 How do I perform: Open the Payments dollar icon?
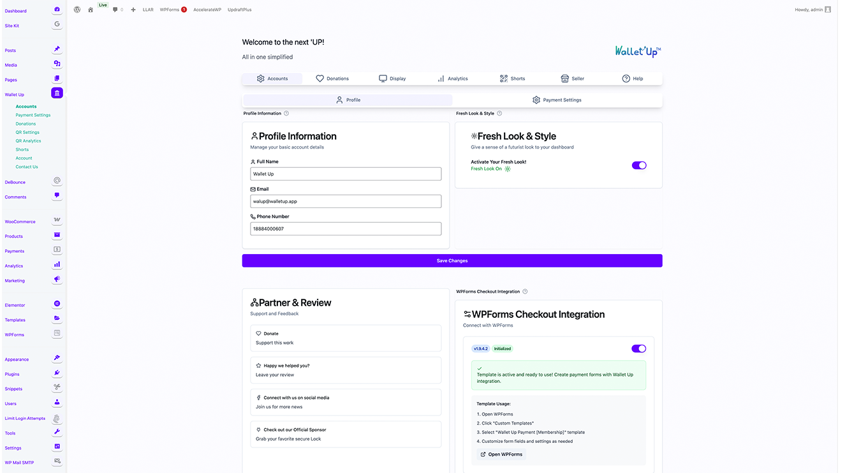(x=57, y=250)
